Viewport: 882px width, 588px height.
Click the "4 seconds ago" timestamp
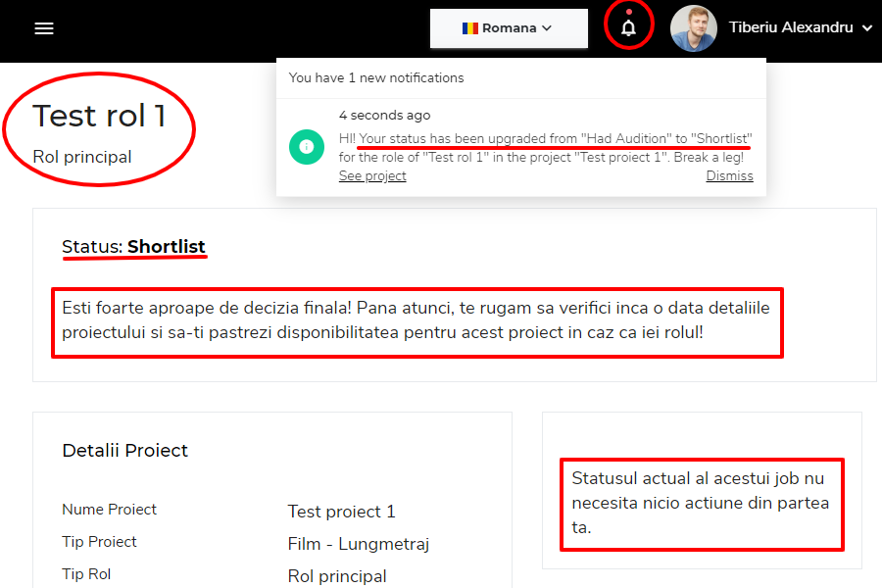pyautogui.click(x=384, y=116)
